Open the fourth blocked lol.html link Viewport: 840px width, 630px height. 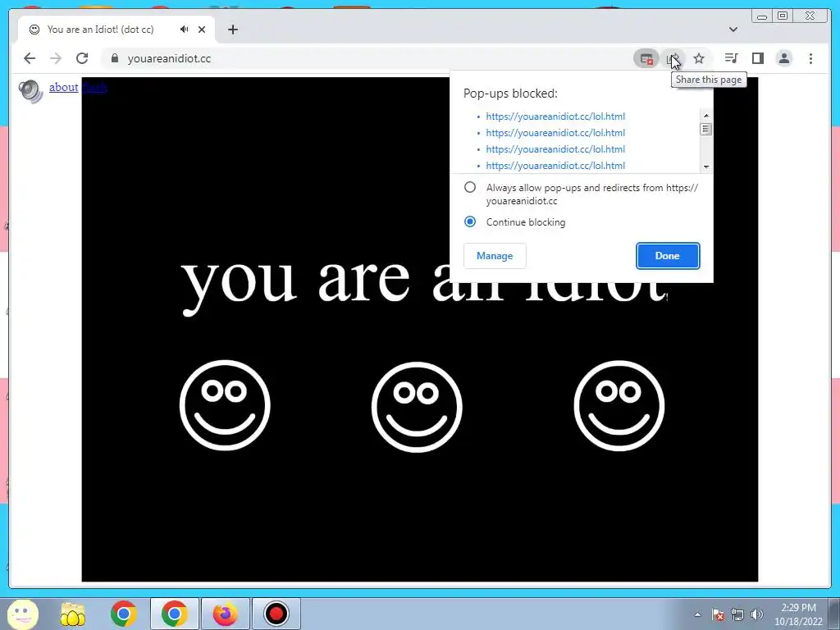coord(555,166)
